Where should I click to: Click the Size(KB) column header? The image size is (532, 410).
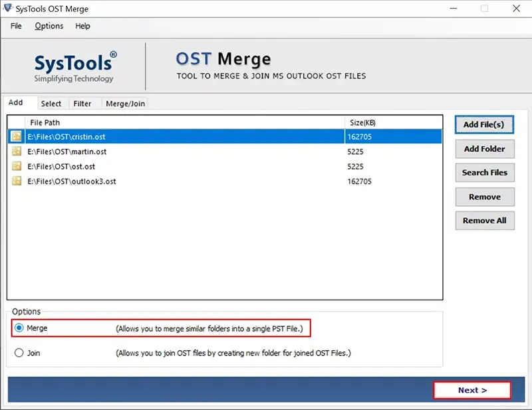(394, 122)
